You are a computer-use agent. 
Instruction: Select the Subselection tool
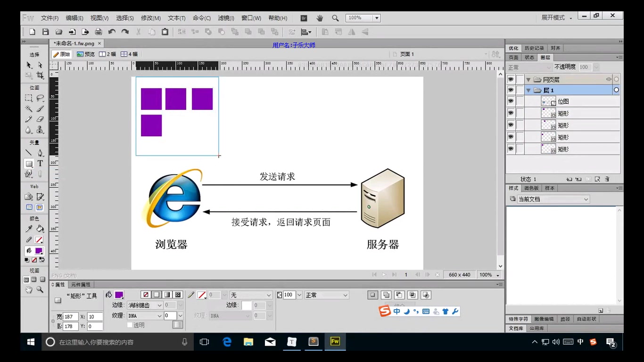pyautogui.click(x=40, y=65)
